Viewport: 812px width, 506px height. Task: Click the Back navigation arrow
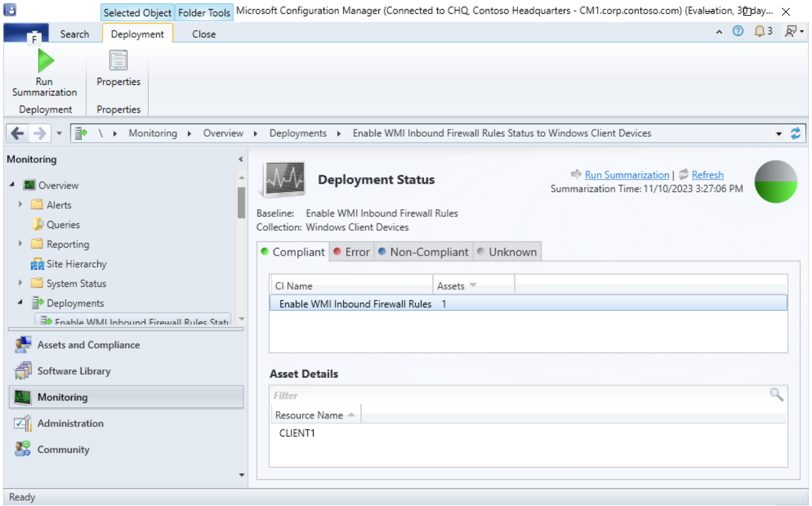click(x=18, y=133)
